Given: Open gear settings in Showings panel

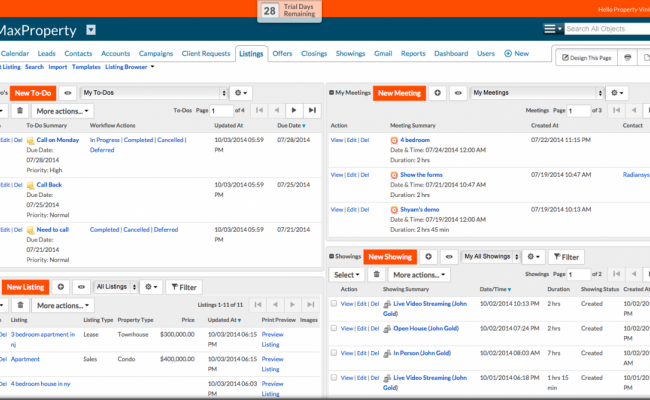Looking at the screenshot, I should (x=533, y=257).
